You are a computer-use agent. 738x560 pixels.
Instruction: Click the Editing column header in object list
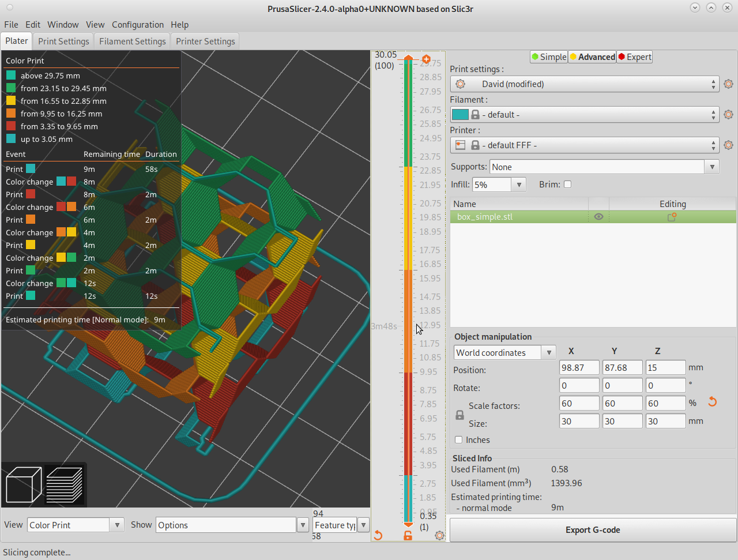coord(672,204)
